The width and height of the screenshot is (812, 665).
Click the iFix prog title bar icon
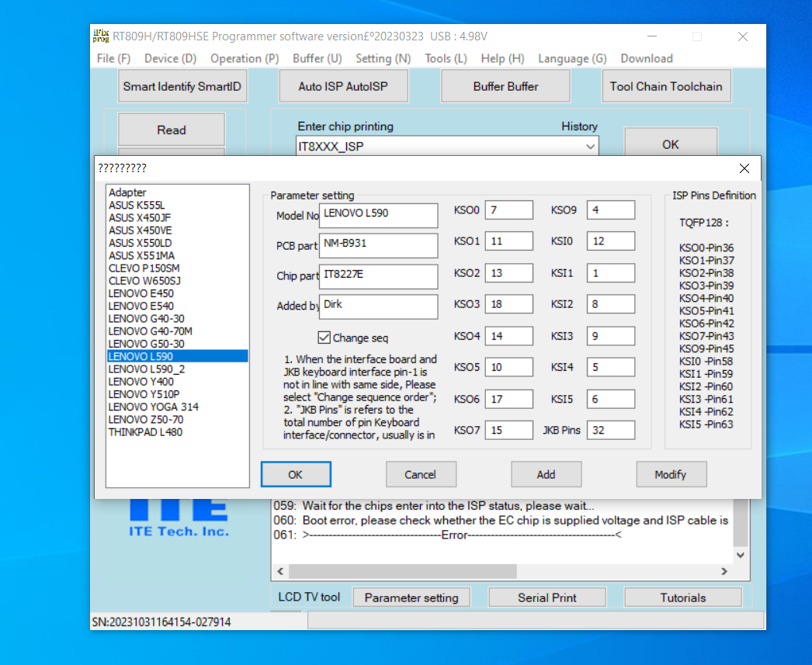[x=101, y=36]
